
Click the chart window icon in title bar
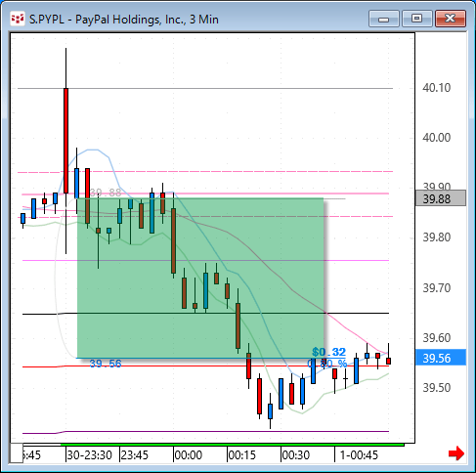click(17, 19)
